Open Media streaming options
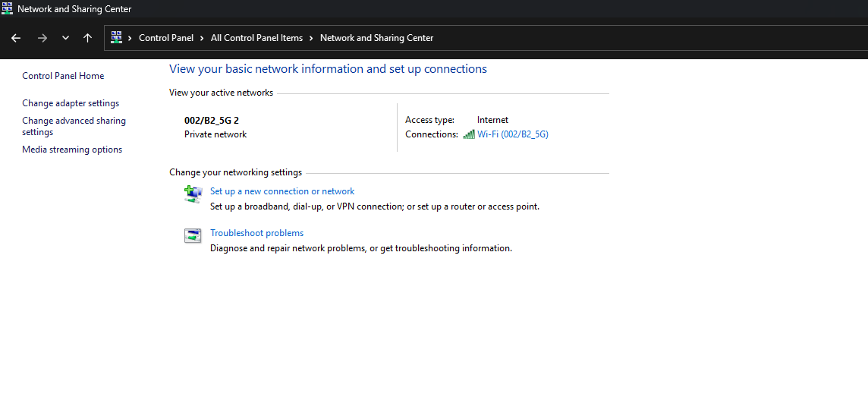 pos(72,150)
